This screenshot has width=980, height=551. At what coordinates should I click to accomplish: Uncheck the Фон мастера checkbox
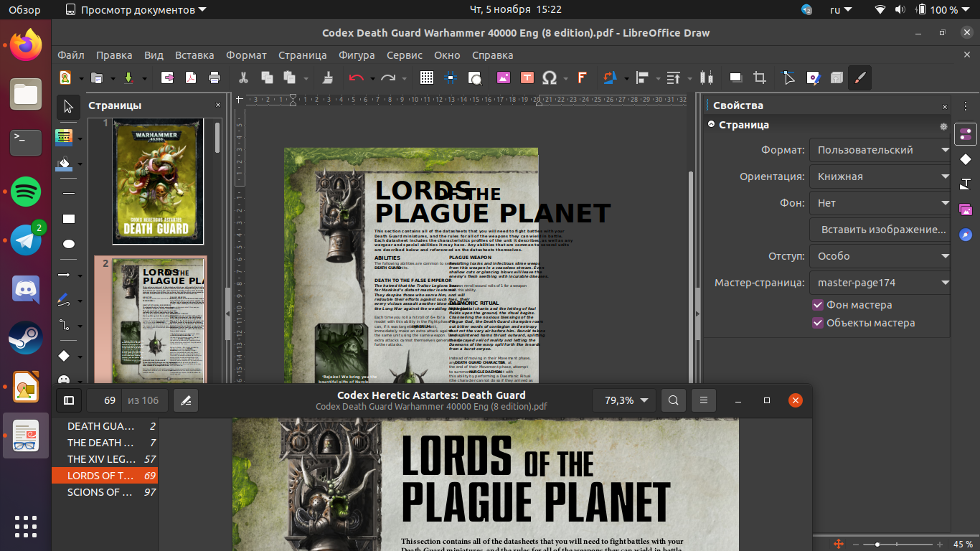[818, 305]
